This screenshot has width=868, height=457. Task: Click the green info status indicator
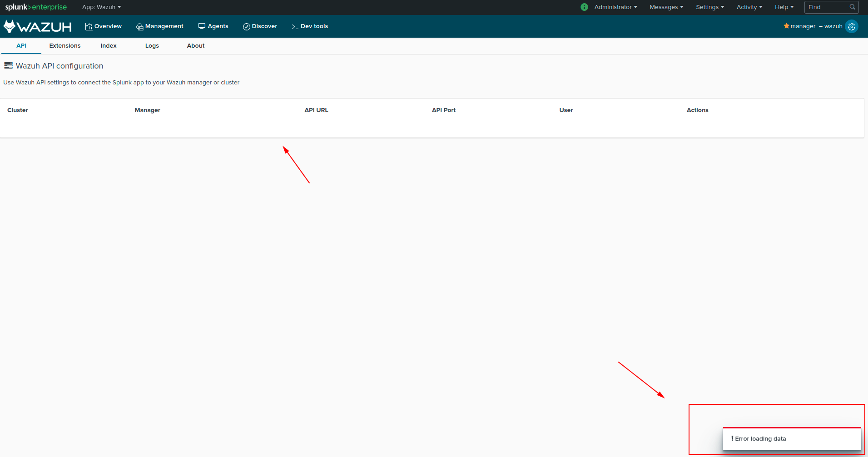click(x=584, y=7)
